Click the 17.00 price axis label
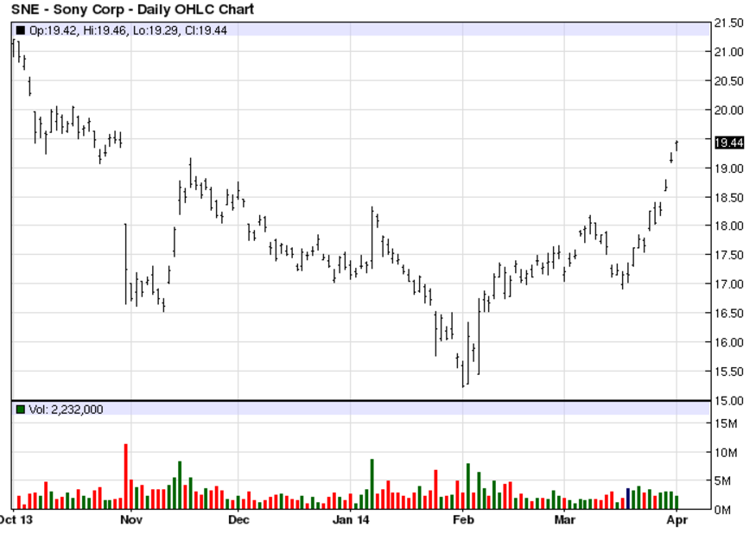 [728, 284]
